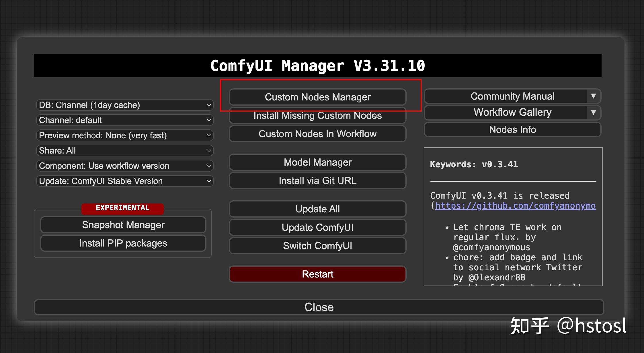Launch the Model Manager
Viewport: 644px width, 353px height.
coord(317,162)
